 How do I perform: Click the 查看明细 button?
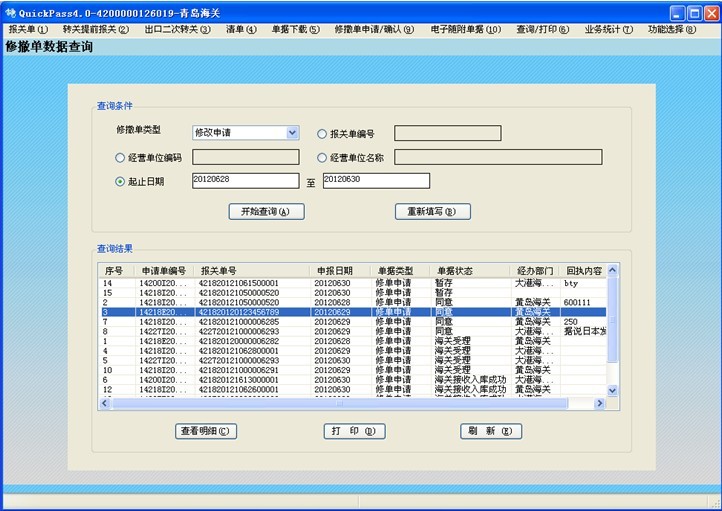pos(207,432)
